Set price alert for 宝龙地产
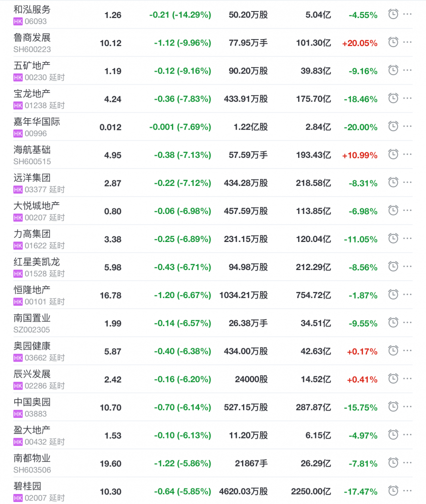Screen dimensions: 426x504 point(393,99)
